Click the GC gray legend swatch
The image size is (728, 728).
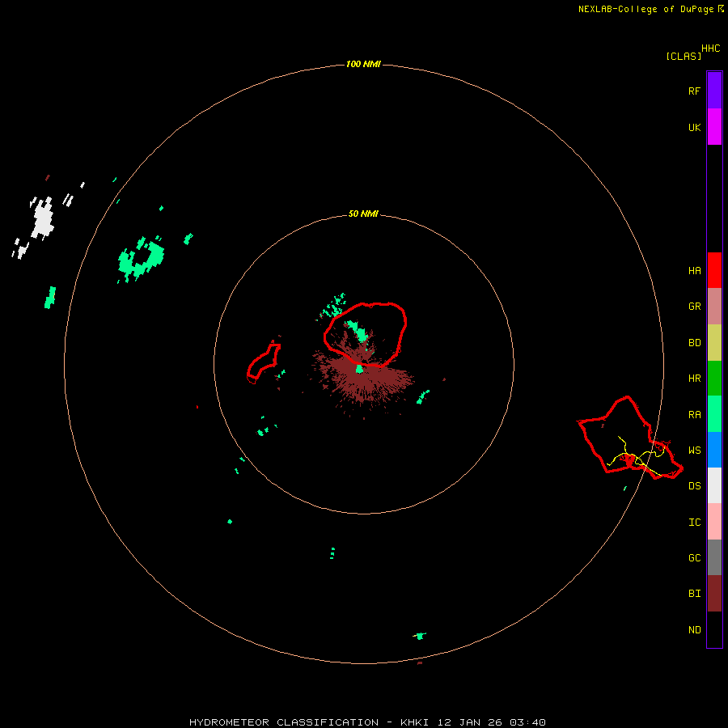coord(714,557)
